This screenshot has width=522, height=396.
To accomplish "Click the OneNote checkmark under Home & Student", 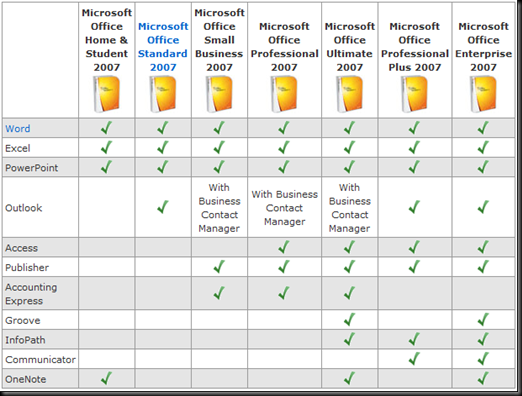I will 106,378.
